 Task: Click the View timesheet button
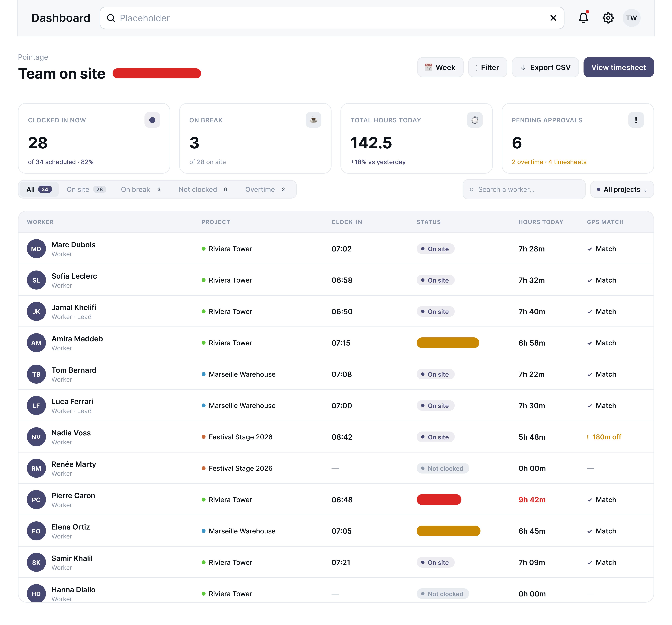(618, 67)
